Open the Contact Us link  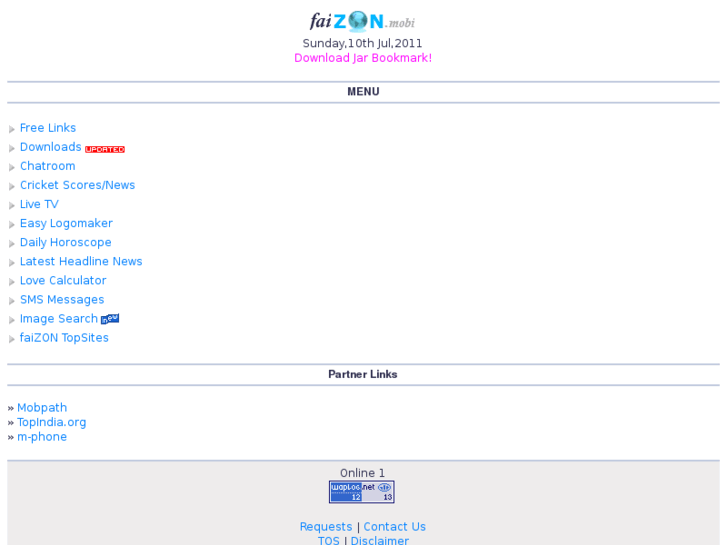coord(395,527)
